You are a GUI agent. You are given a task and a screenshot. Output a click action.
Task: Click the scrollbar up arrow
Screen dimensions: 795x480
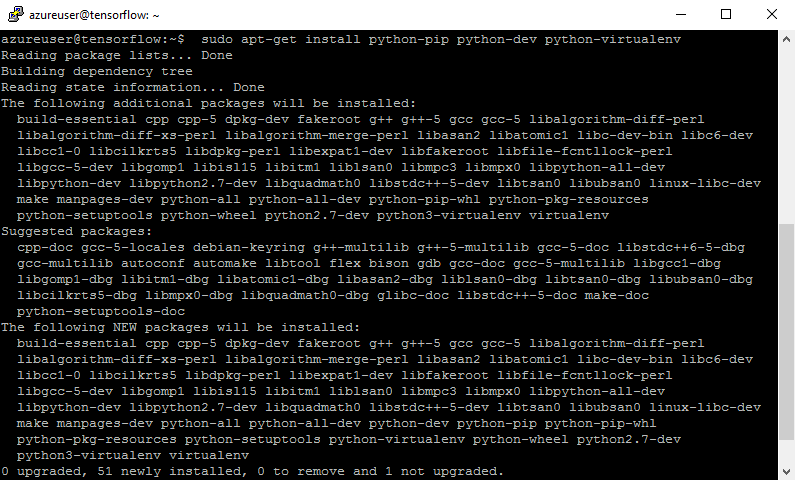pyautogui.click(x=786, y=39)
